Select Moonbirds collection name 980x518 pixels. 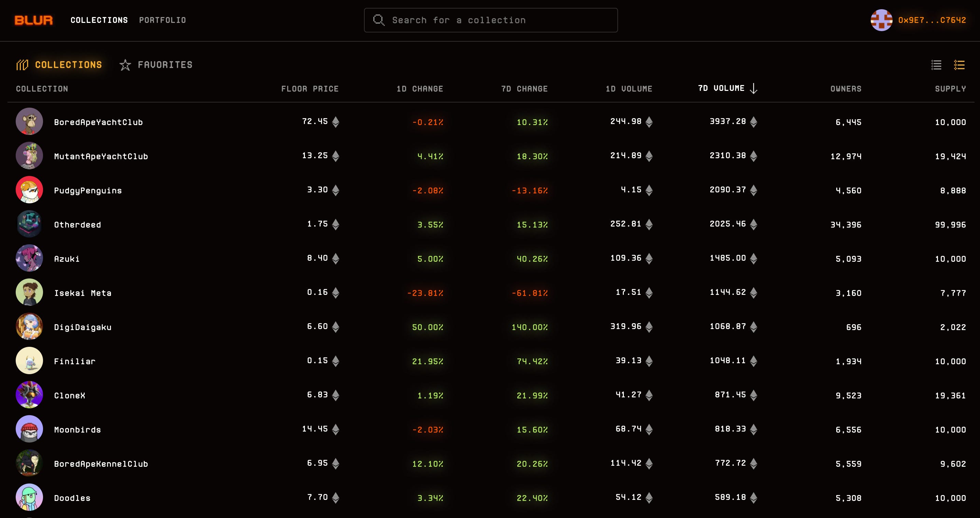(x=78, y=430)
